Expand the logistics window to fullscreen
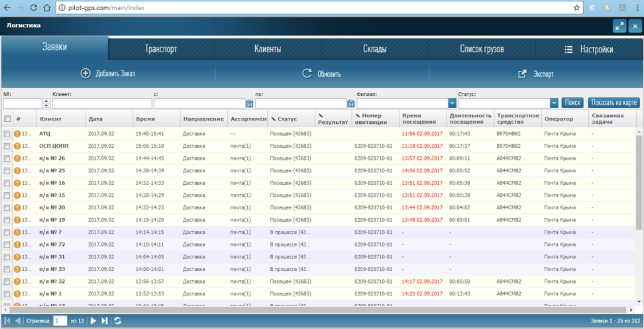 (x=619, y=27)
